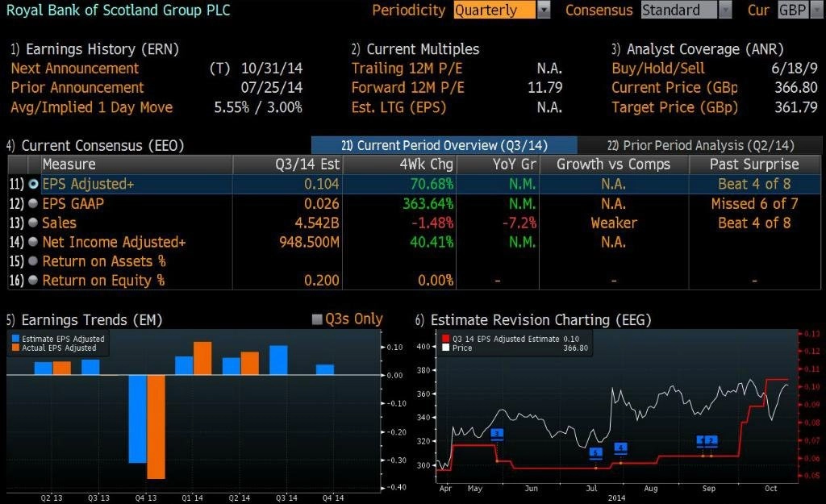The width and height of the screenshot is (826, 504).
Task: Click the Past Surprise column header
Action: coord(754,165)
